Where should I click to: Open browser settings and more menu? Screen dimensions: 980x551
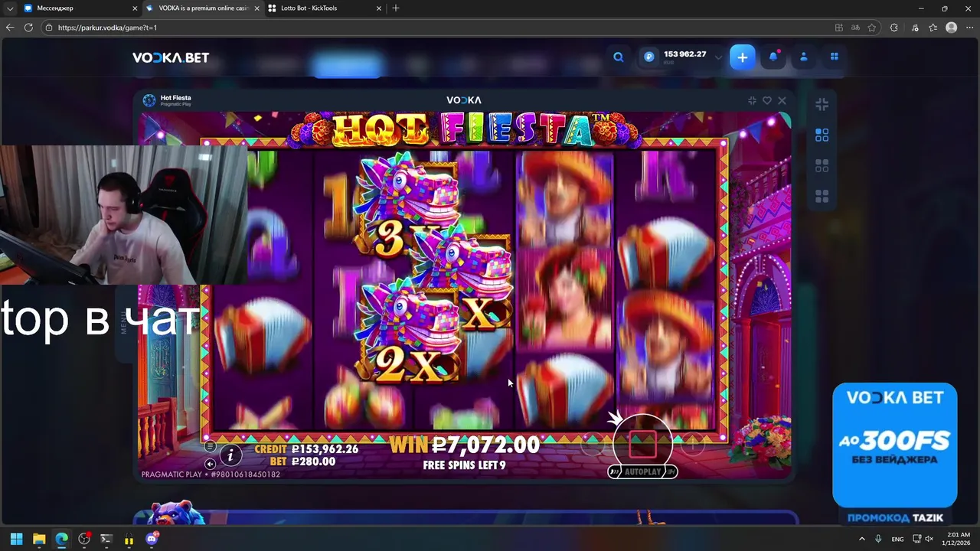coord(969,28)
